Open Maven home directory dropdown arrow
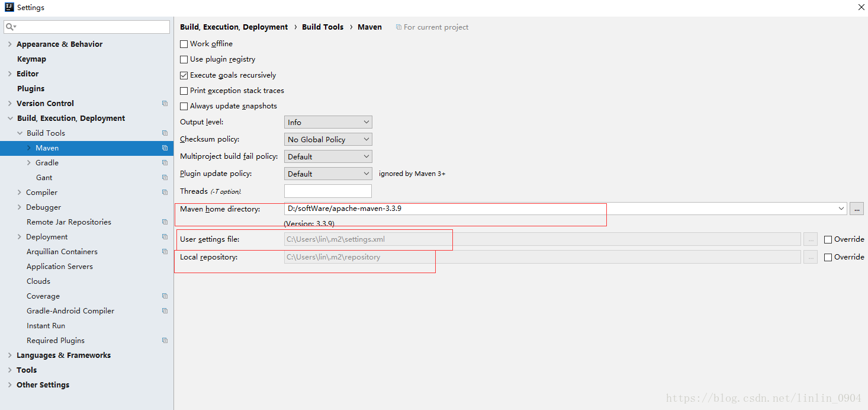This screenshot has height=410, width=868. (x=841, y=209)
